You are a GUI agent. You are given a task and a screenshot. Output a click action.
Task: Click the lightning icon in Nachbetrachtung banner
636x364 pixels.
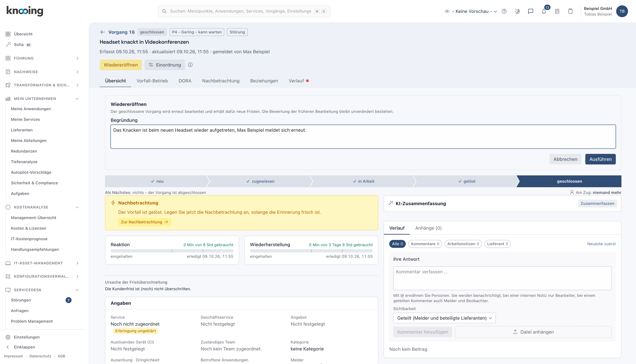pyautogui.click(x=113, y=203)
